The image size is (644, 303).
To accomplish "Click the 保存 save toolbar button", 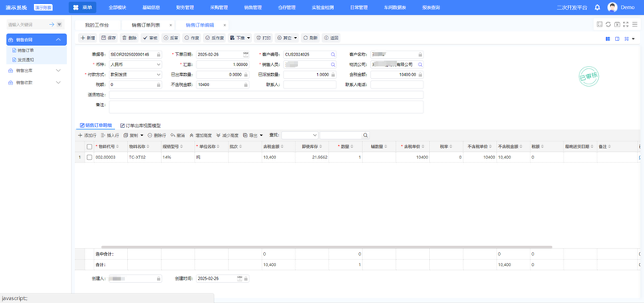I will [109, 38].
